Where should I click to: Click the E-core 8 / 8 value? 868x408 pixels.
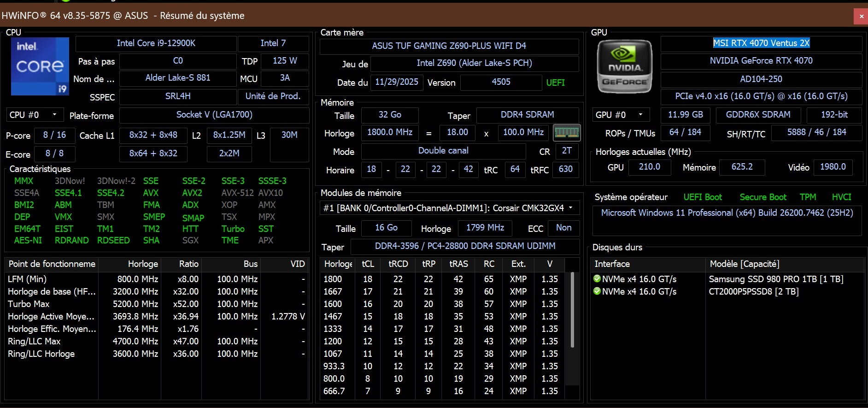(54, 154)
